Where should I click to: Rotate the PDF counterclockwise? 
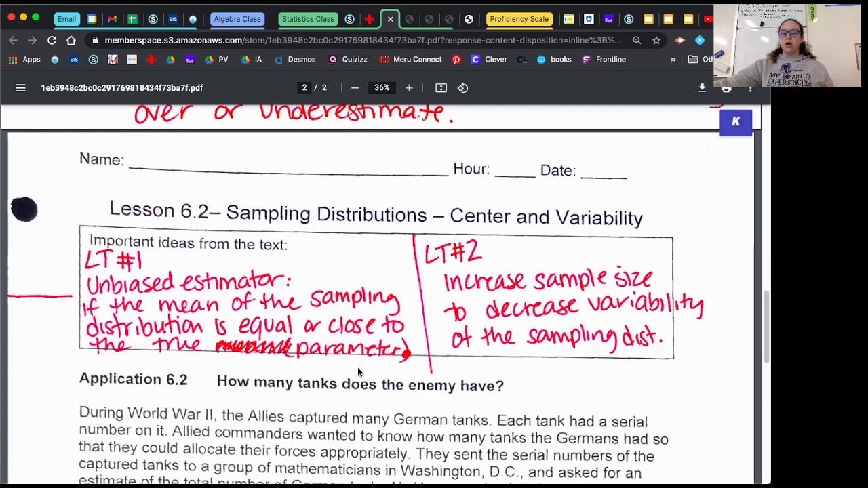[x=462, y=87]
